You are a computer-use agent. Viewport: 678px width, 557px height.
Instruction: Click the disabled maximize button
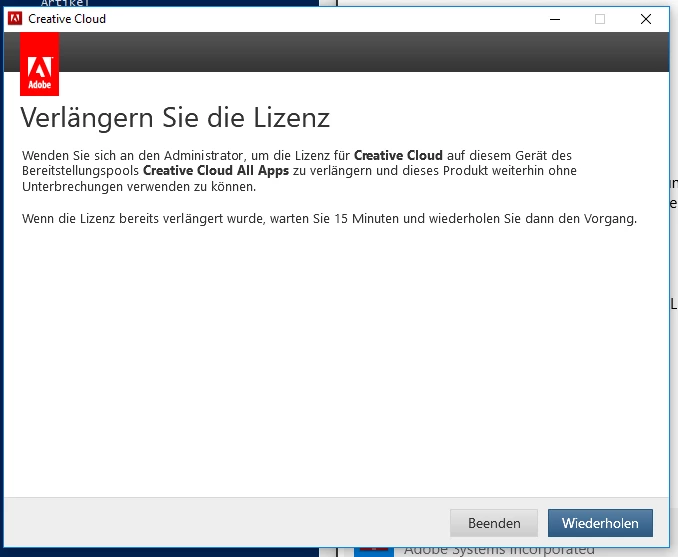(x=600, y=19)
